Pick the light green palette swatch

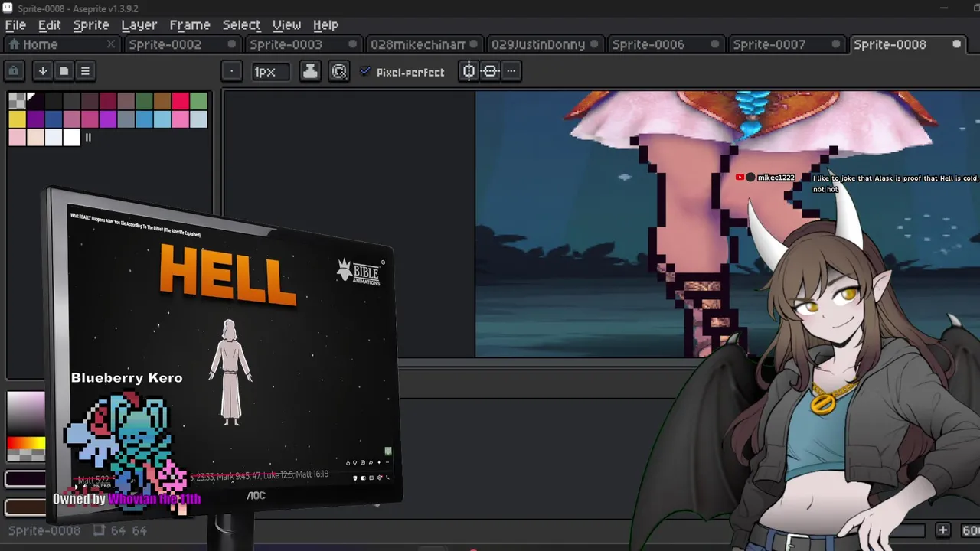point(199,101)
